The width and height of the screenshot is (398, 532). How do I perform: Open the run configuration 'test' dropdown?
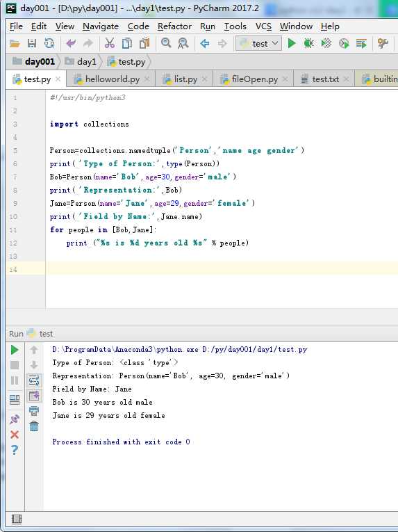coord(258,43)
